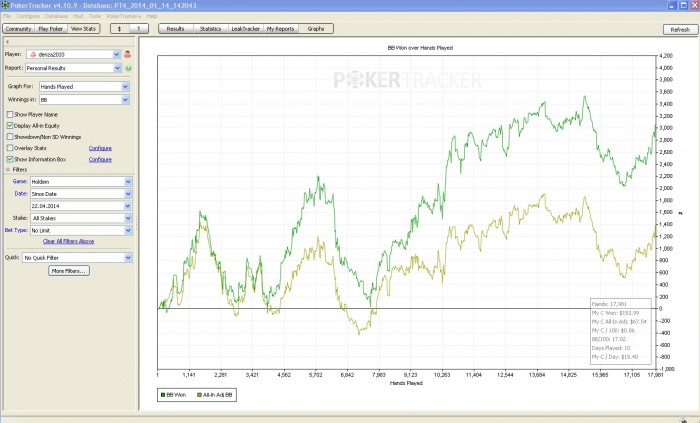Open the date picker showing 22.04.2014
The image size is (700, 423).
click(81, 206)
